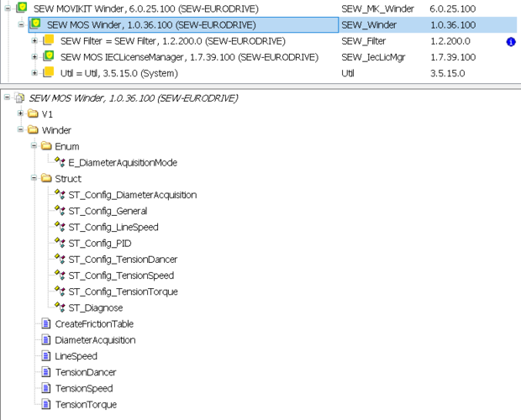The image size is (521, 420).
Task: Click the Util library icon
Action: click(x=49, y=73)
